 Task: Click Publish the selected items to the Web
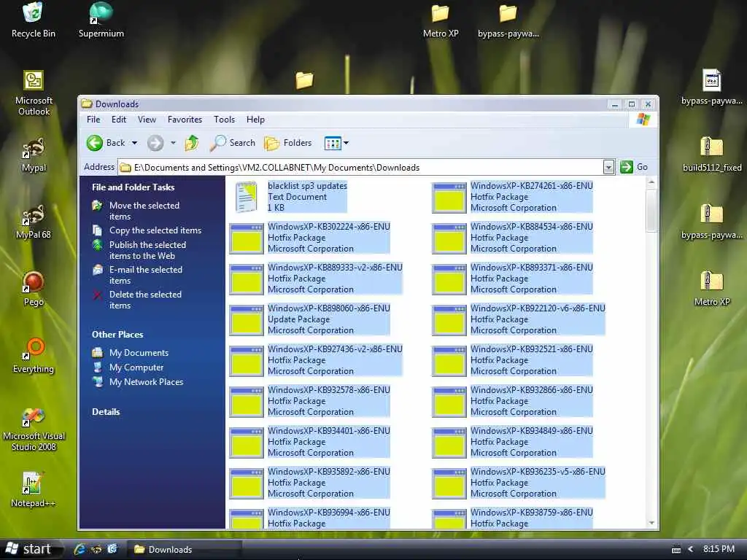coord(147,251)
